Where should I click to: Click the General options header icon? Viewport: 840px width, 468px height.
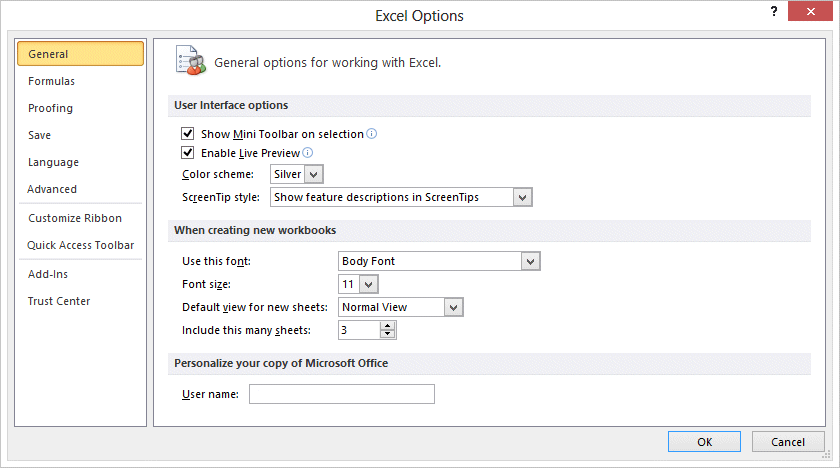click(191, 61)
